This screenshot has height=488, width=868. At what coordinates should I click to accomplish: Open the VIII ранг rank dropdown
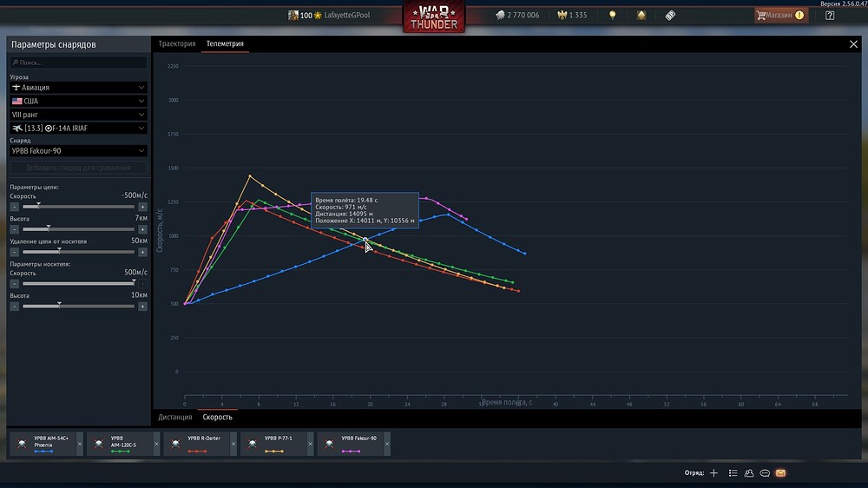pyautogui.click(x=79, y=115)
